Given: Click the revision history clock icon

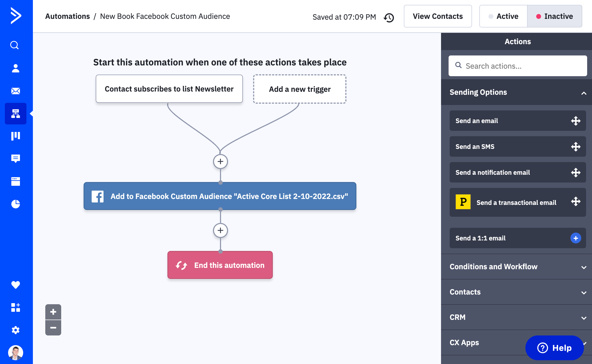Looking at the screenshot, I should 389,17.
